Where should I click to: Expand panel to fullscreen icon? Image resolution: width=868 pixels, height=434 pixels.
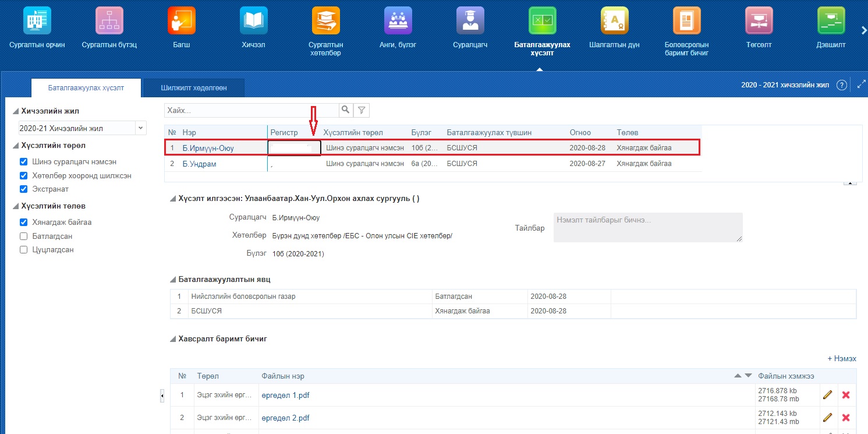tap(862, 85)
